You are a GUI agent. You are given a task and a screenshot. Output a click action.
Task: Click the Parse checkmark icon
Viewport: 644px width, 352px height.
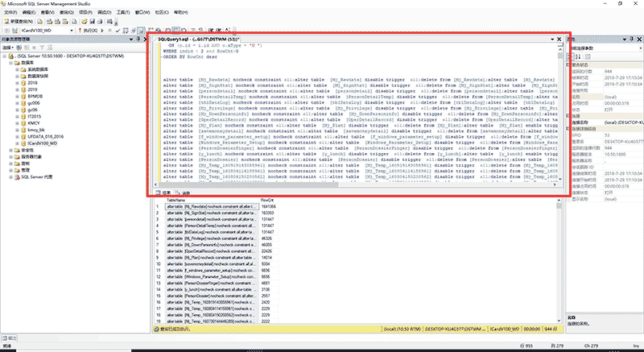118,31
